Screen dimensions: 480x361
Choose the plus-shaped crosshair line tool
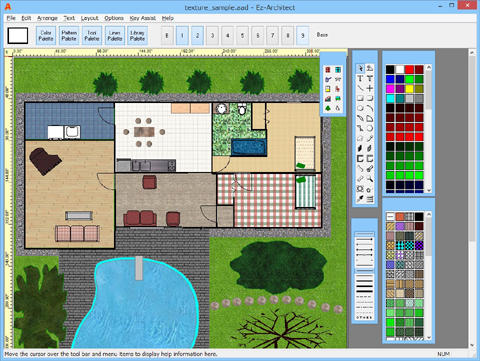[370, 88]
